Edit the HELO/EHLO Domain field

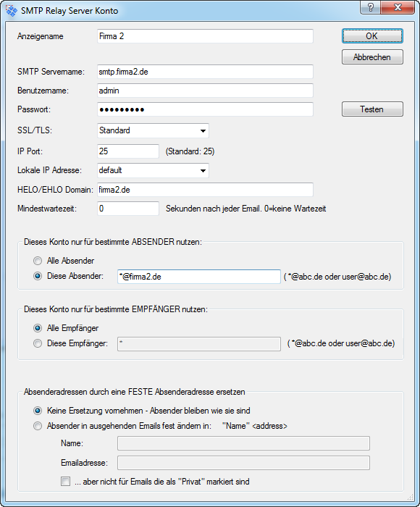tap(205, 190)
